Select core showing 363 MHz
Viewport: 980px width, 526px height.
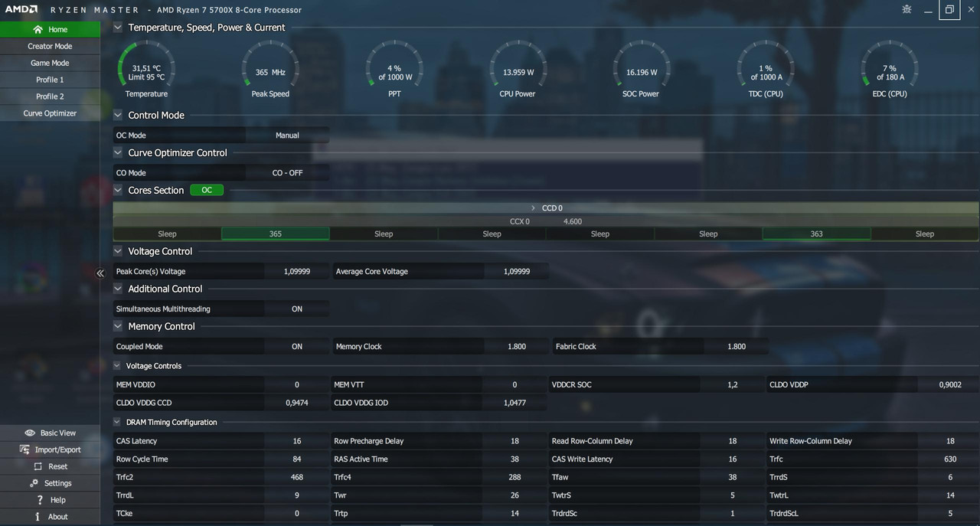tap(816, 234)
